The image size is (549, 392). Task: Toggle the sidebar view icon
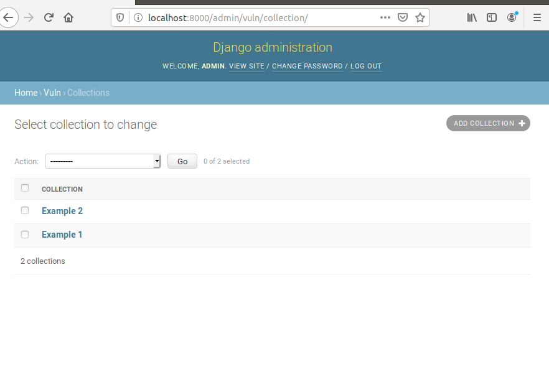point(492,17)
